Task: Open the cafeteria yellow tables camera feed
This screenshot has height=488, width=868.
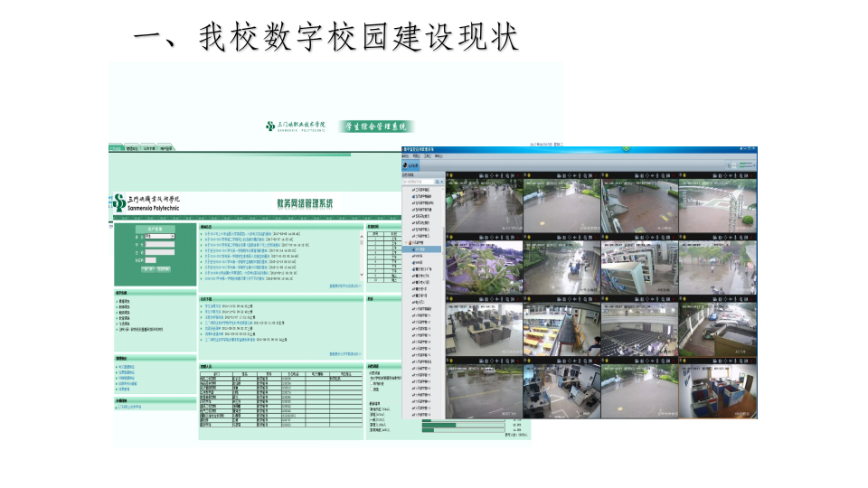Action: click(561, 329)
